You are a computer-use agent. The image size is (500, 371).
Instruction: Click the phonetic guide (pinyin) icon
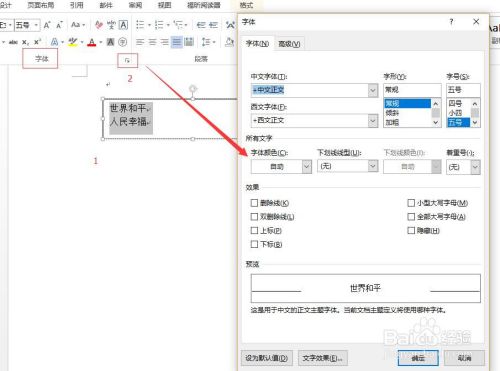(x=111, y=25)
